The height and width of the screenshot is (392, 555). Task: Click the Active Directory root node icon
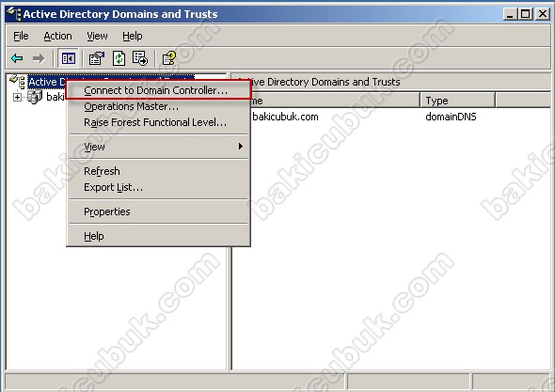tap(17, 82)
